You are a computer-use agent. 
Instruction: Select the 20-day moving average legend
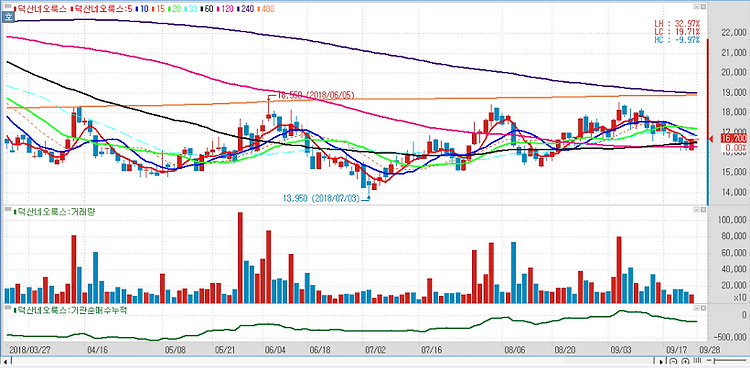pos(175,9)
